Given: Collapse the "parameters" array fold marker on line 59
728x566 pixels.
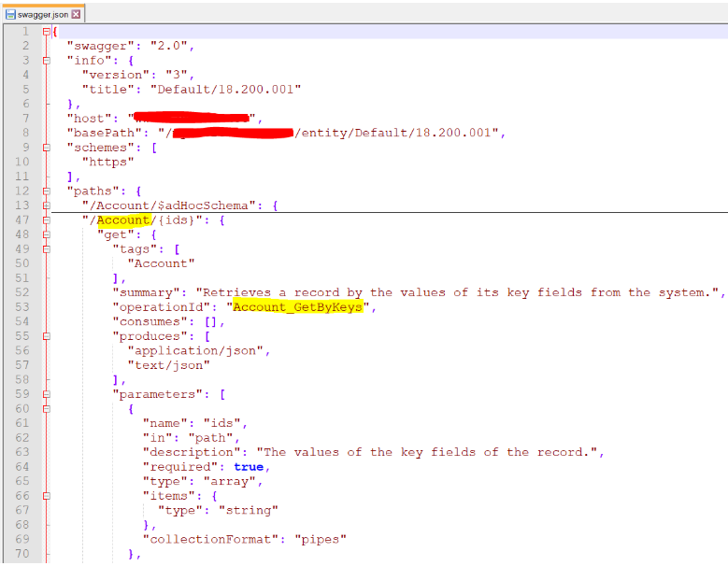Looking at the screenshot, I should [x=47, y=394].
